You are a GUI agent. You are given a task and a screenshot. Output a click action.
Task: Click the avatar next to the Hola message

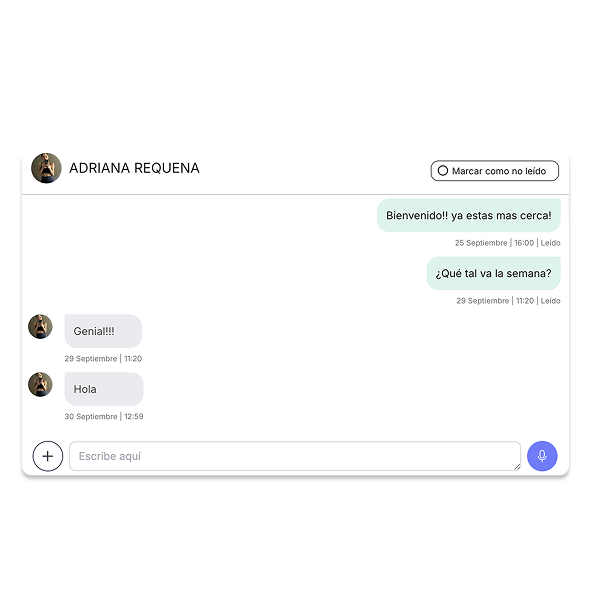tap(40, 384)
